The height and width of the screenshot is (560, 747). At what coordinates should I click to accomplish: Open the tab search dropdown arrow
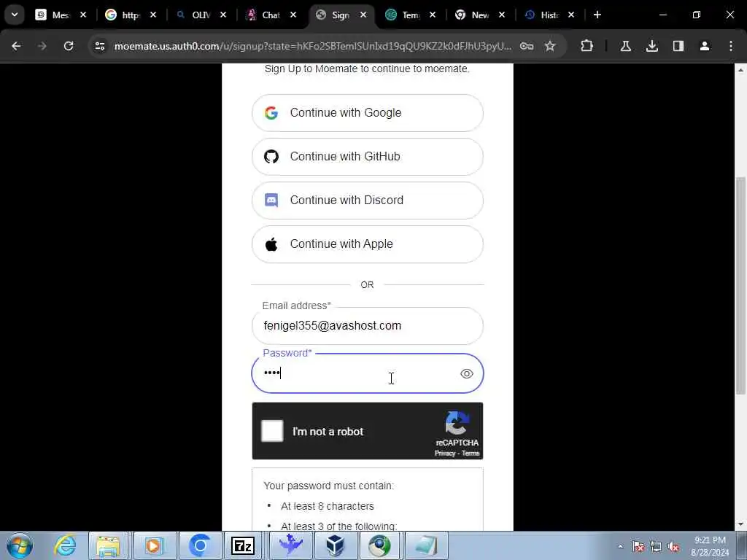pos(15,15)
